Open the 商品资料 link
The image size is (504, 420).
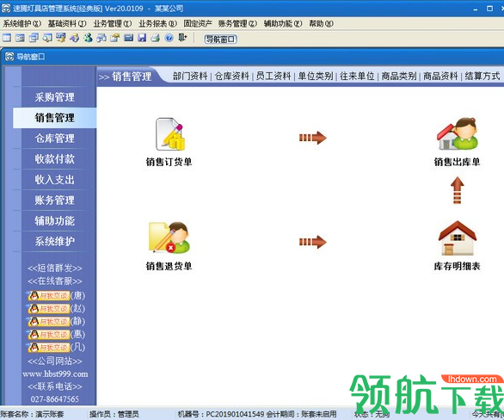point(440,77)
